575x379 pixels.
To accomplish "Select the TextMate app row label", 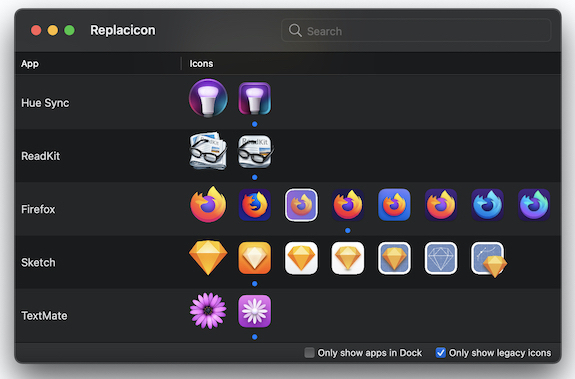I will (44, 316).
